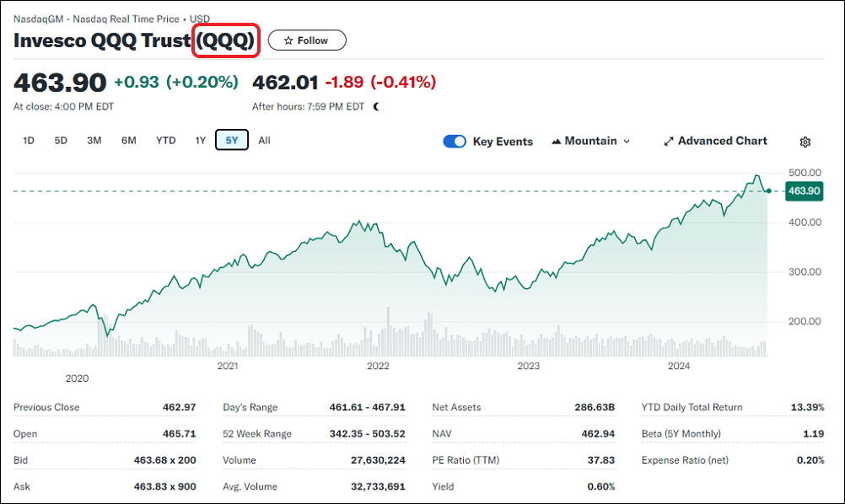The image size is (845, 504).
Task: Click the YTD Daily Total Return value 13.39%
Action: 807,407
